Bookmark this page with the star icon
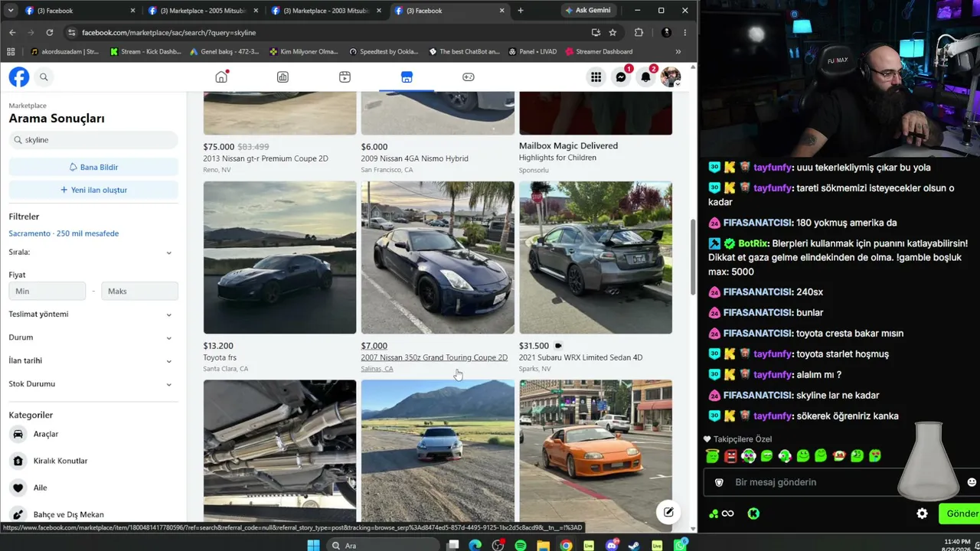The width and height of the screenshot is (980, 551). click(x=612, y=32)
